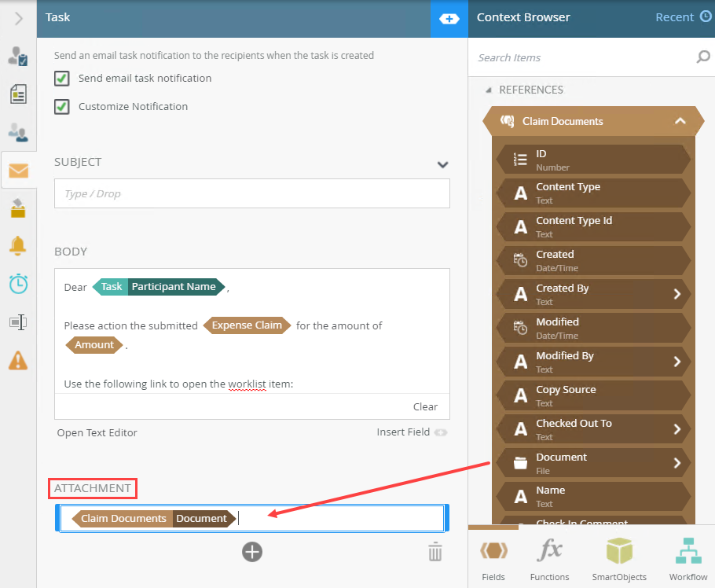Delete attachment using the trash icon

click(435, 553)
